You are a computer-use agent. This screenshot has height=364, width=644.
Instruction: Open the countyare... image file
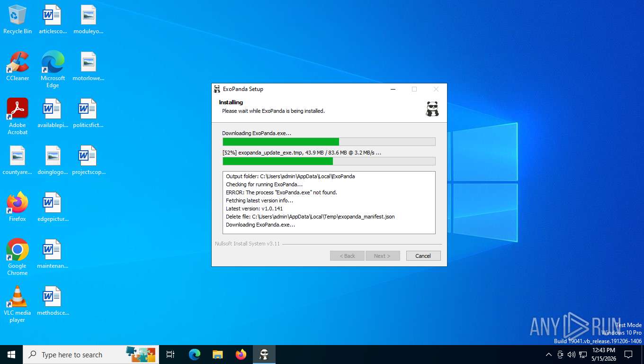[x=18, y=161]
